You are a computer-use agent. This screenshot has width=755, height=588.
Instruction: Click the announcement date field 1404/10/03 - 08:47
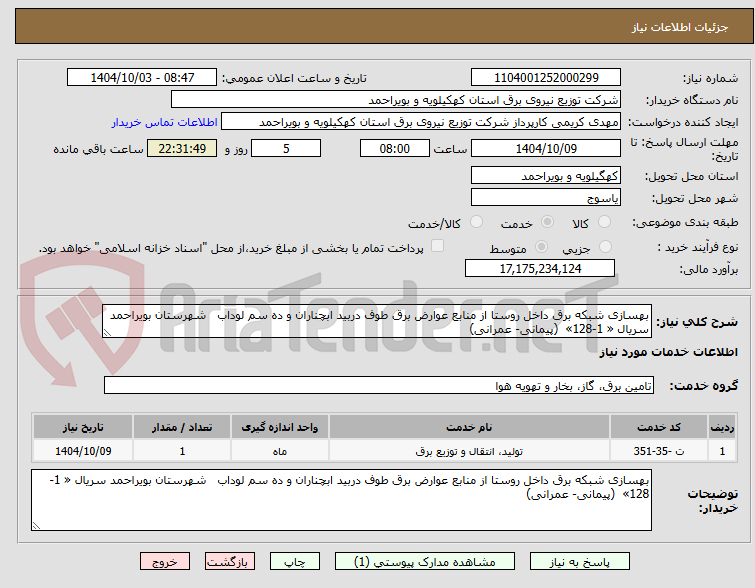tap(142, 78)
